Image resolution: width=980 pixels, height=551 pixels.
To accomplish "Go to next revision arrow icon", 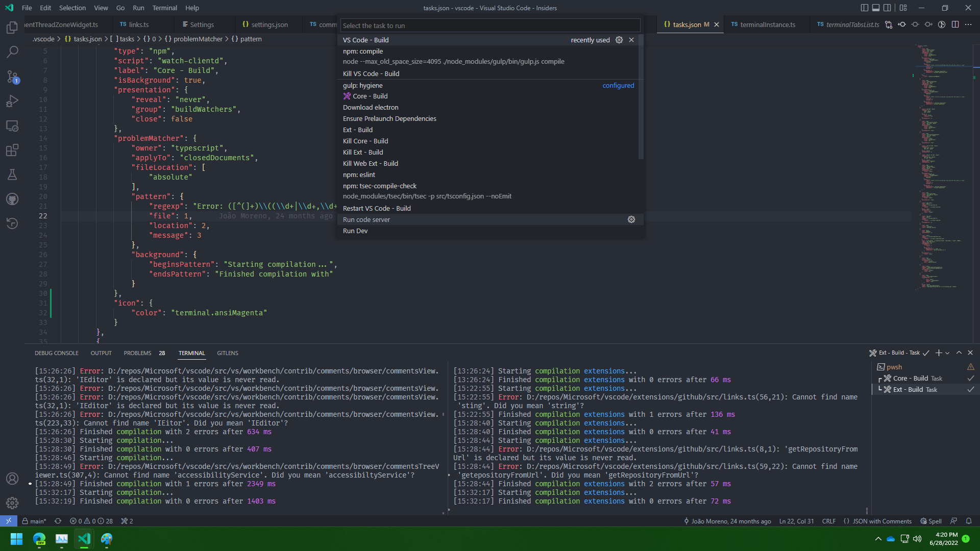I will [928, 24].
